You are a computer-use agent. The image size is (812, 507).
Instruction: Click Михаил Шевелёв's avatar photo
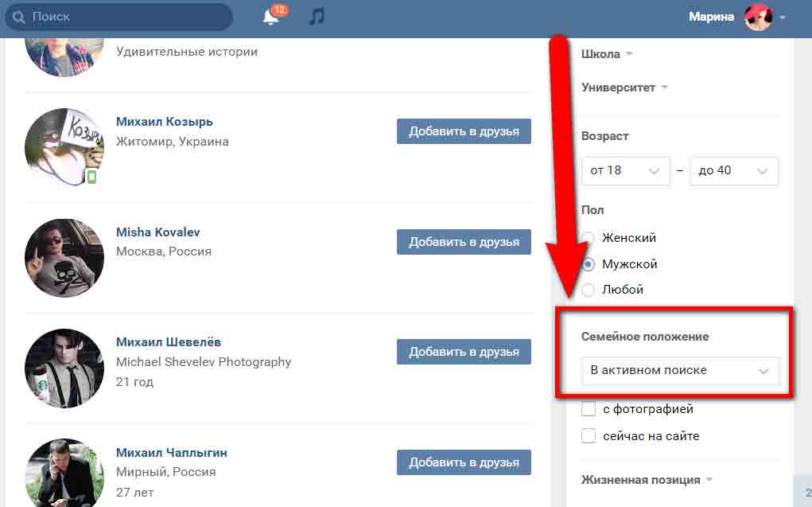(64, 368)
